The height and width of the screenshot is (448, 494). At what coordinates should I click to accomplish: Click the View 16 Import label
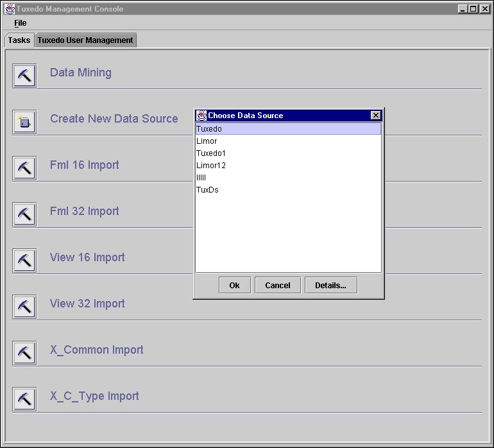point(87,257)
